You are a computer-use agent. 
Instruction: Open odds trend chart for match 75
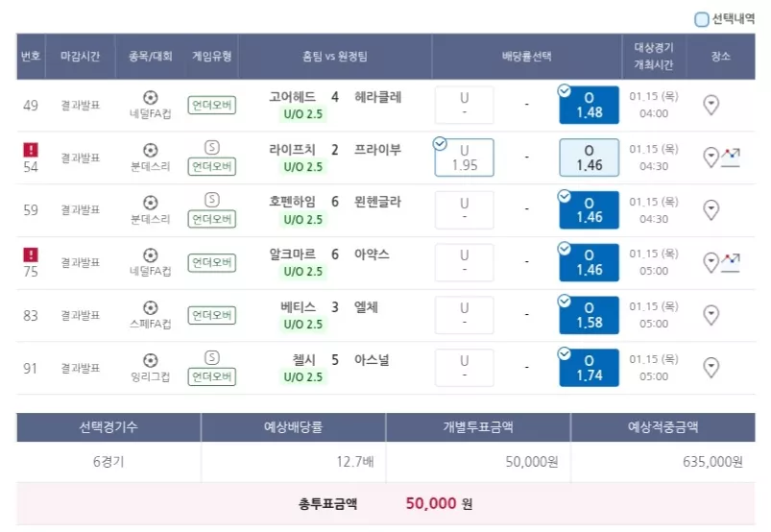pyautogui.click(x=731, y=262)
